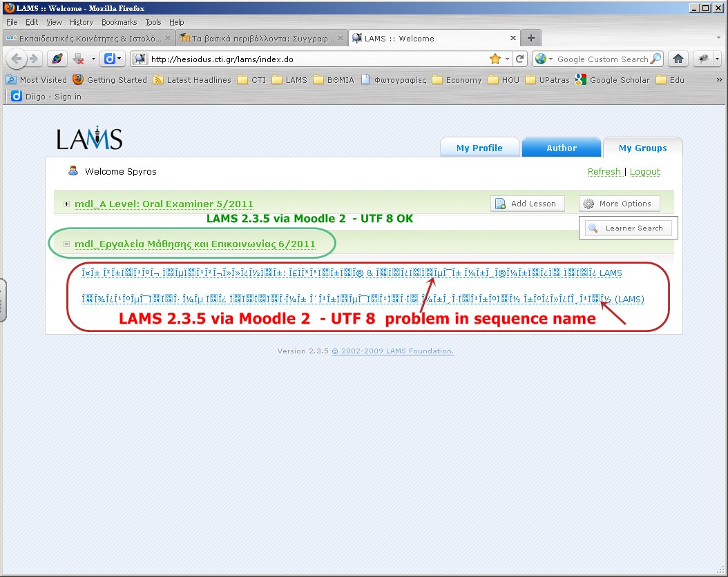Viewport: 728px width, 577px height.
Task: Click the Home toolbar icon
Action: (678, 59)
